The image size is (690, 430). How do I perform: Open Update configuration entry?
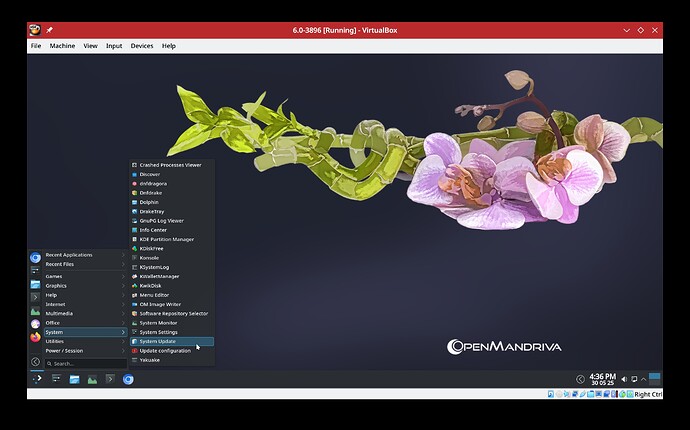(x=172, y=351)
